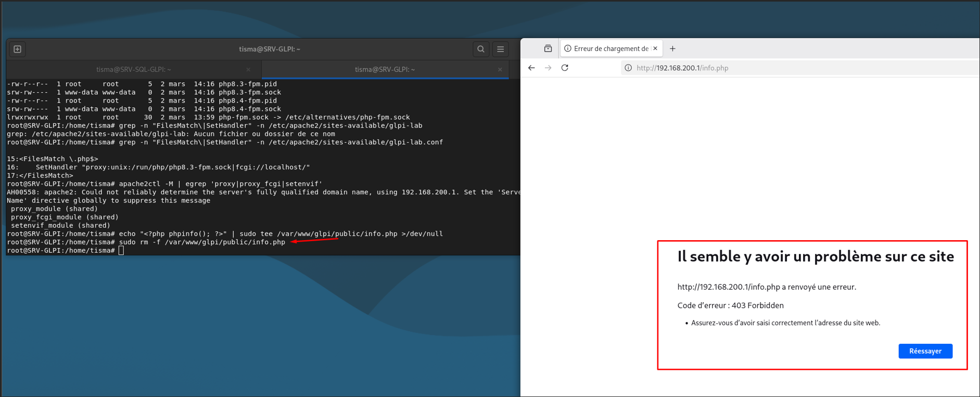Screen dimensions: 980x397
Task: Close the tisma@SRV-GLPI terminal tab
Action: [500, 69]
